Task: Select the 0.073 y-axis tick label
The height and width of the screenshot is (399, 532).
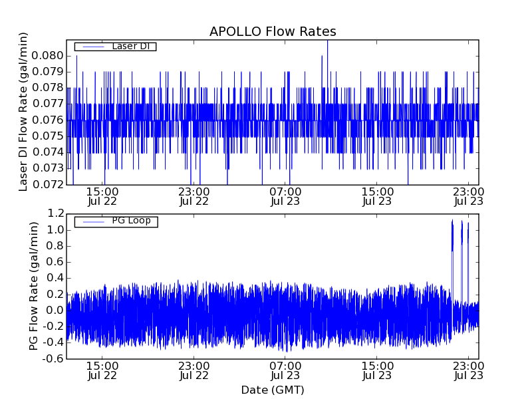Action: coord(48,168)
